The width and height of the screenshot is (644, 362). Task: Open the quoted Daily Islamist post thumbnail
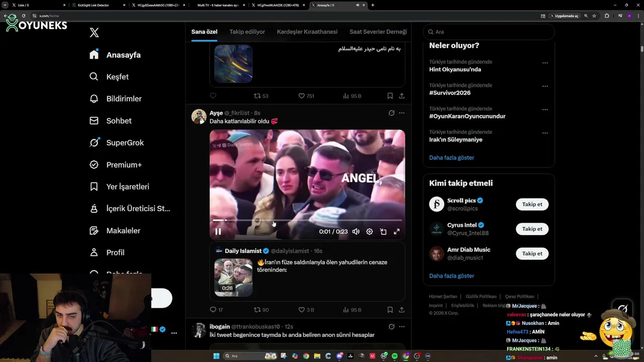pos(233,278)
